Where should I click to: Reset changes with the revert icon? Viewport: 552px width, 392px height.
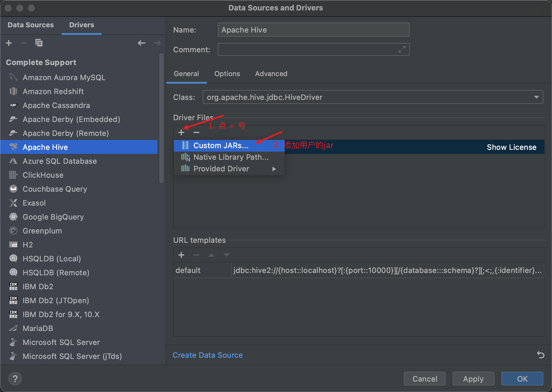(540, 355)
